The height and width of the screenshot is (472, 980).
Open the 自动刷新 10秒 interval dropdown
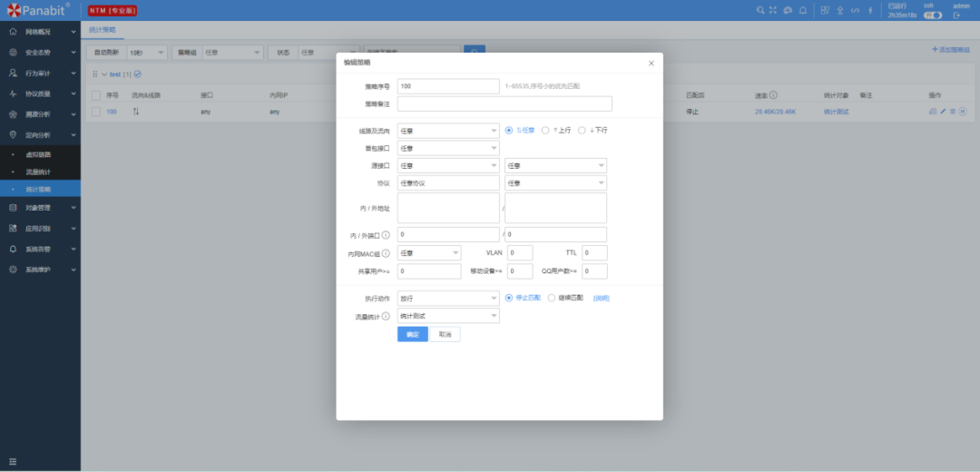click(148, 53)
